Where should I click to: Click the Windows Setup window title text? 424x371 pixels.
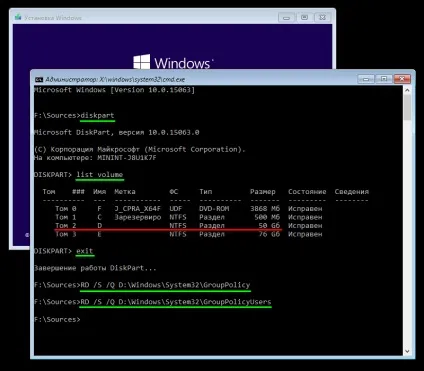click(x=53, y=18)
